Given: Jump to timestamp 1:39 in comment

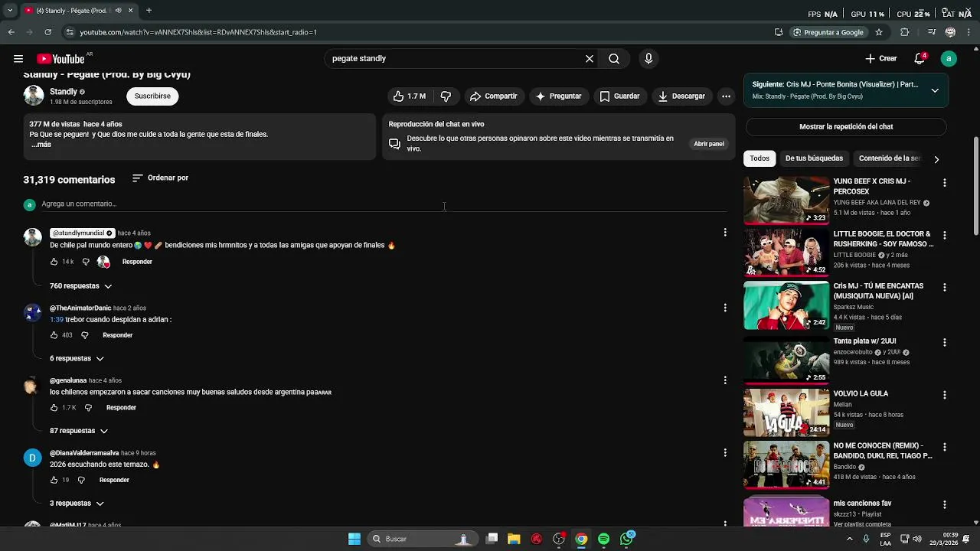Looking at the screenshot, I should pyautogui.click(x=56, y=320).
